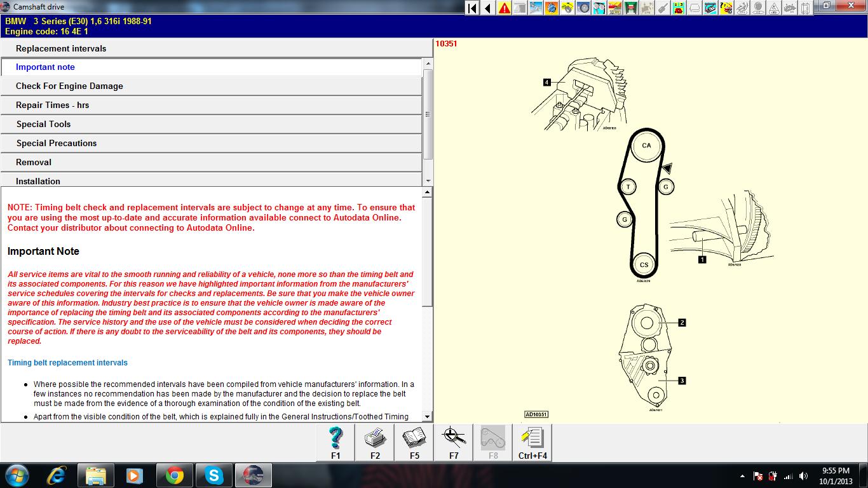Click text pane scrollbar up arrow
The width and height of the screenshot is (868, 488).
pos(427,193)
